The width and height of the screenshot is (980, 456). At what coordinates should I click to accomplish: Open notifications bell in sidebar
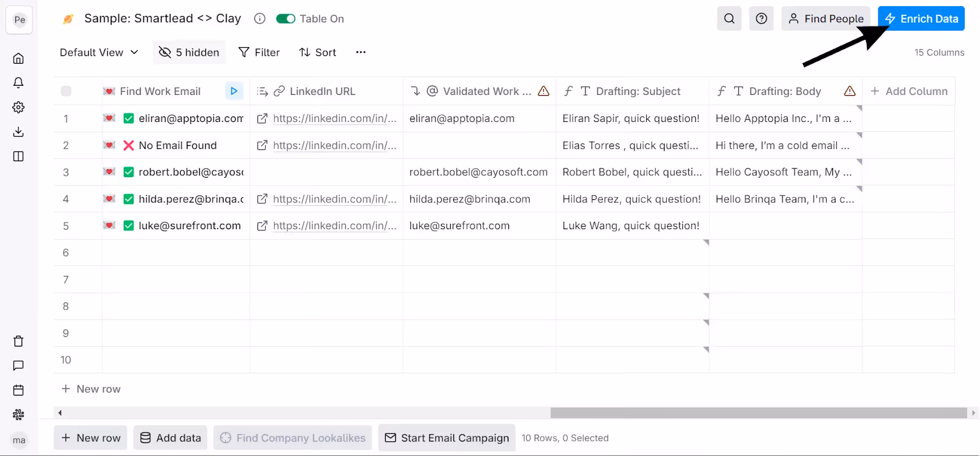(18, 83)
